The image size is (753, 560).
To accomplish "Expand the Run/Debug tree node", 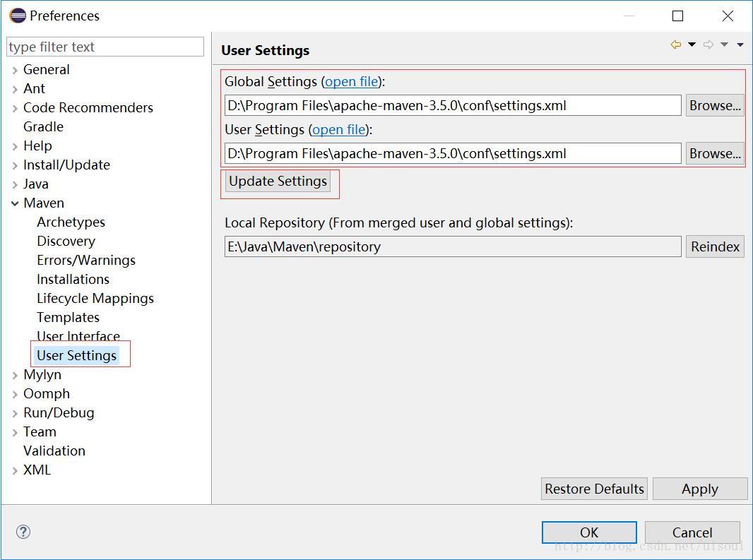I will click(15, 414).
